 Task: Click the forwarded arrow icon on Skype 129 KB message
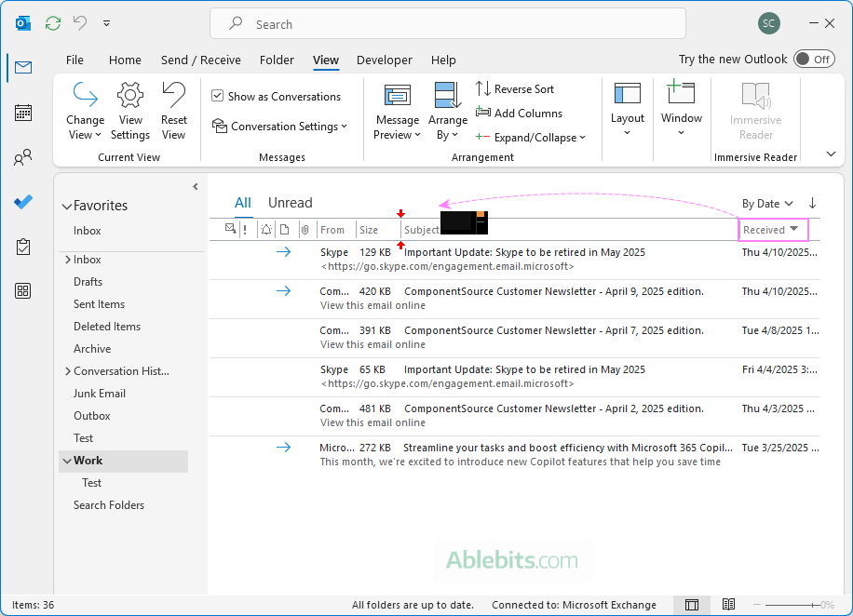(283, 252)
